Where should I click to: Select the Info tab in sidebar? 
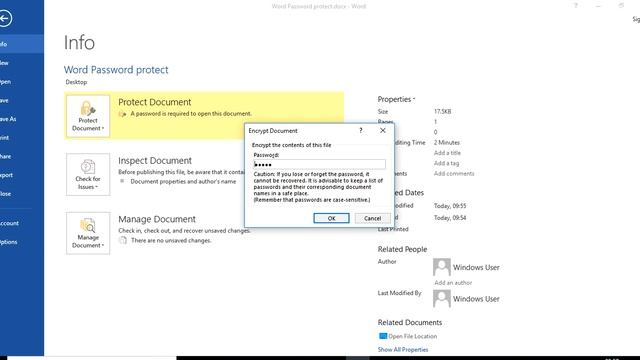click(x=22, y=44)
